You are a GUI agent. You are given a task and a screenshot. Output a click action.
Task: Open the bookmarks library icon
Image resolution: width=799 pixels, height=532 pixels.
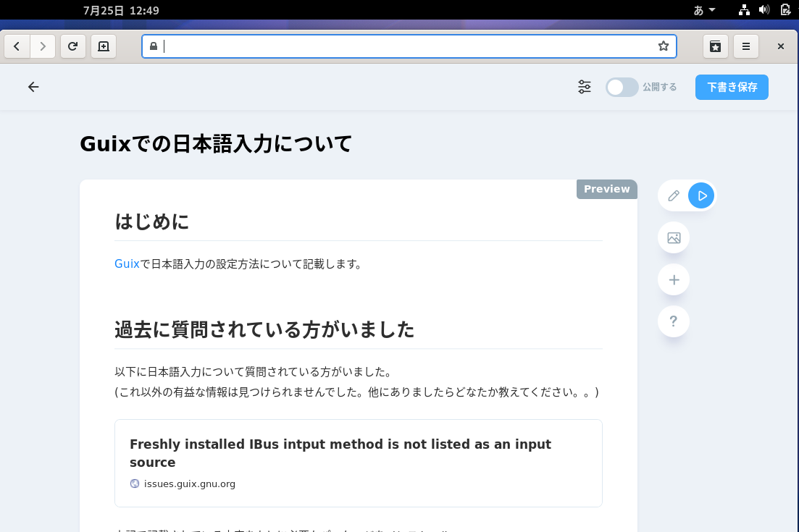coord(716,46)
